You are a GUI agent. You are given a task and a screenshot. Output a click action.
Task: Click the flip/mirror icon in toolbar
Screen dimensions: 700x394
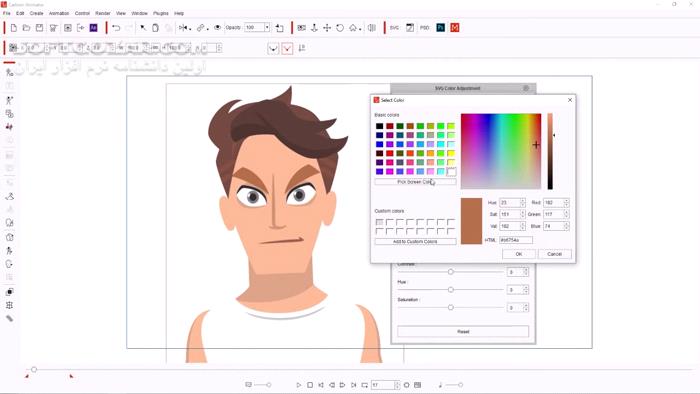click(x=184, y=28)
